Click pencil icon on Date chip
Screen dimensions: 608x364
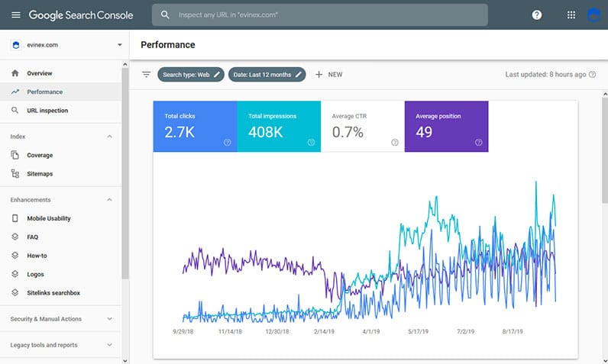298,75
